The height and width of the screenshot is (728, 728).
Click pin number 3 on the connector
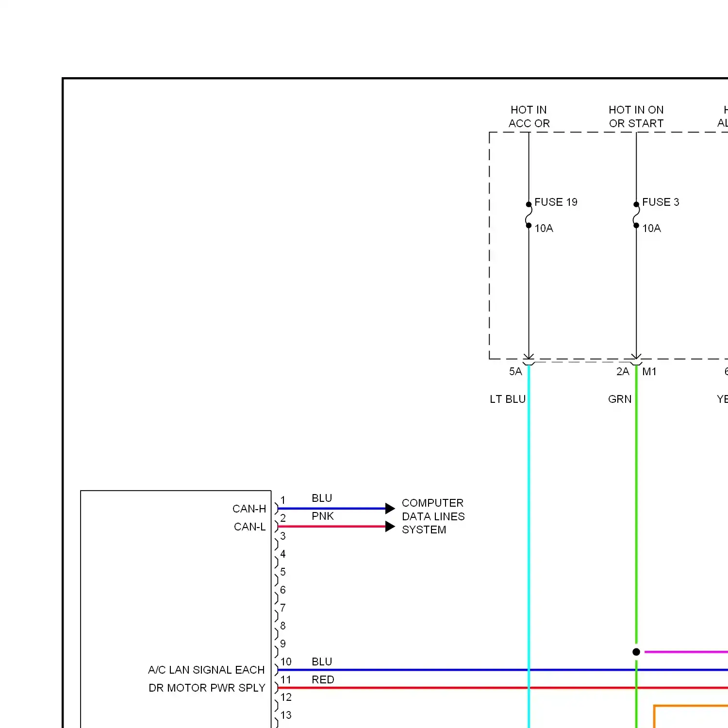[283, 536]
